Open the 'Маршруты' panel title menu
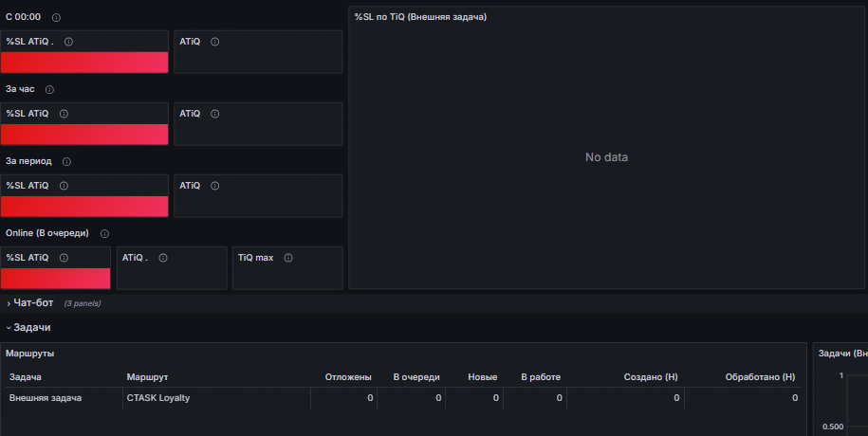 coord(30,354)
